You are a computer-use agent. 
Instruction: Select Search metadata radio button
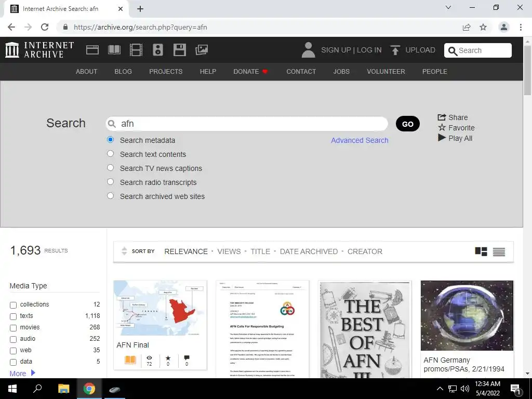click(110, 140)
